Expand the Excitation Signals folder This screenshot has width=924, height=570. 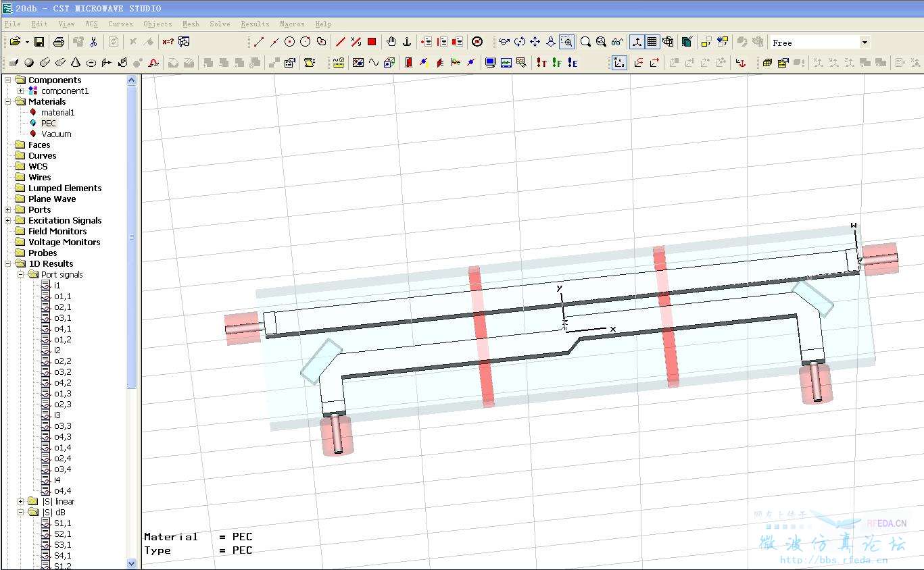(x=8, y=220)
